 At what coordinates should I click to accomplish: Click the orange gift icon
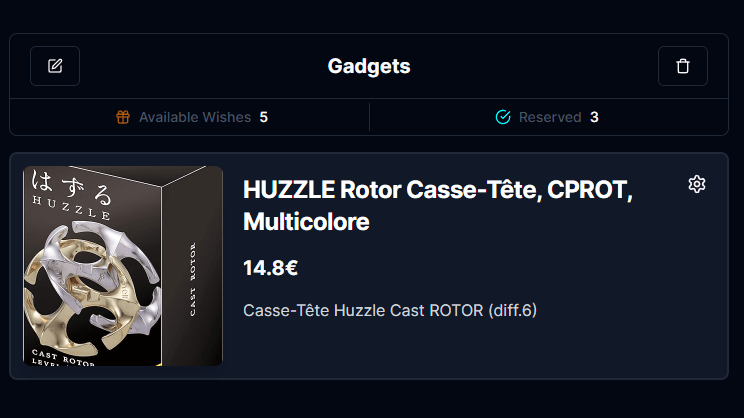click(x=123, y=117)
